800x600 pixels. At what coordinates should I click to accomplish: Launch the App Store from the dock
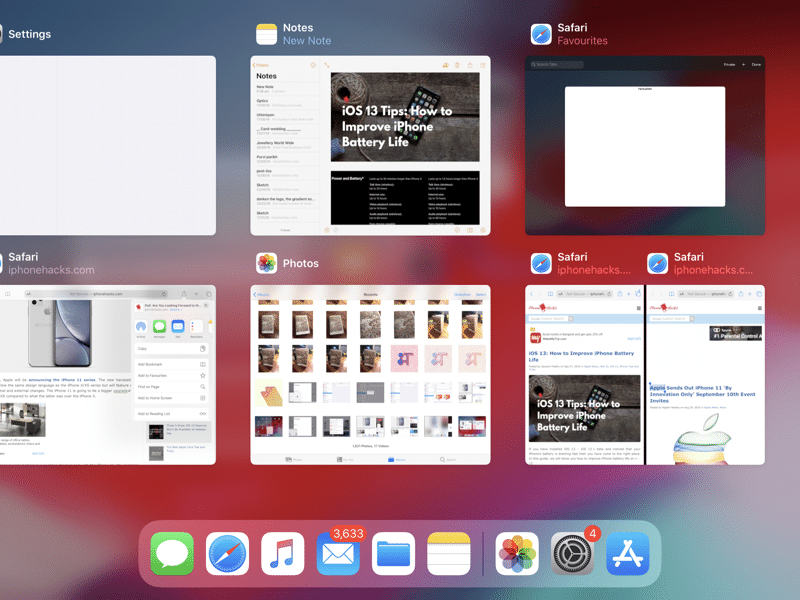(x=627, y=553)
